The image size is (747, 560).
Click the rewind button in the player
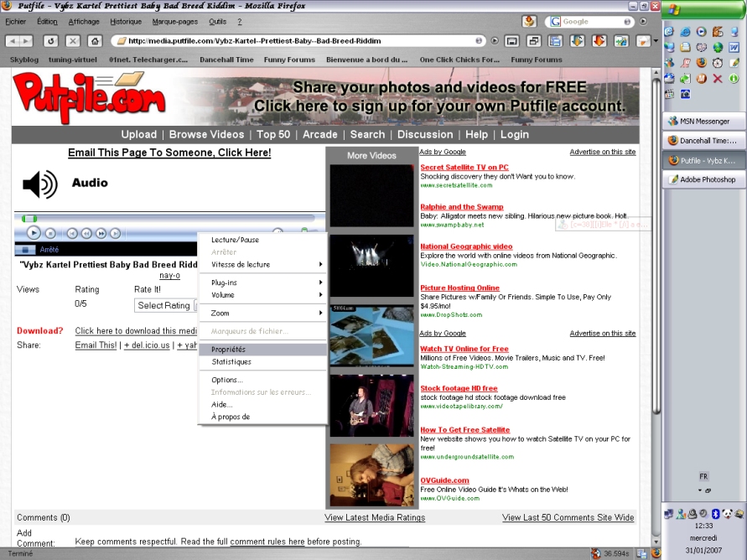[x=86, y=233]
